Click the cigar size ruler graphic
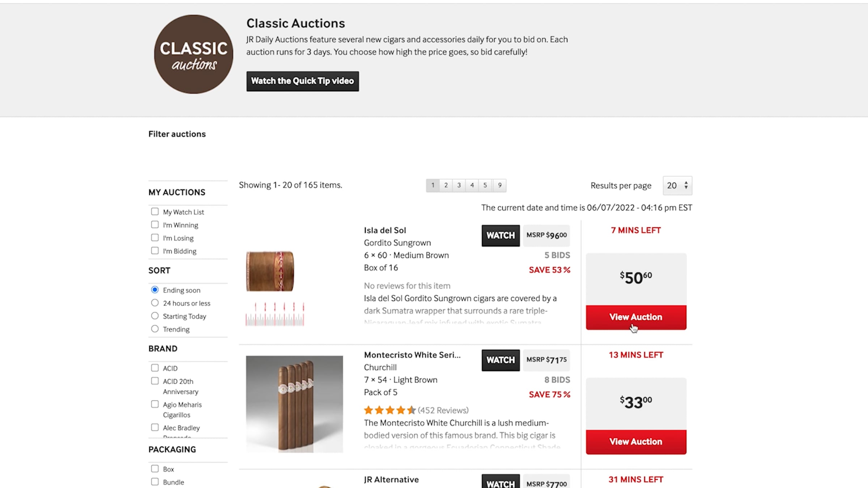The width and height of the screenshot is (868, 488). pyautogui.click(x=275, y=314)
